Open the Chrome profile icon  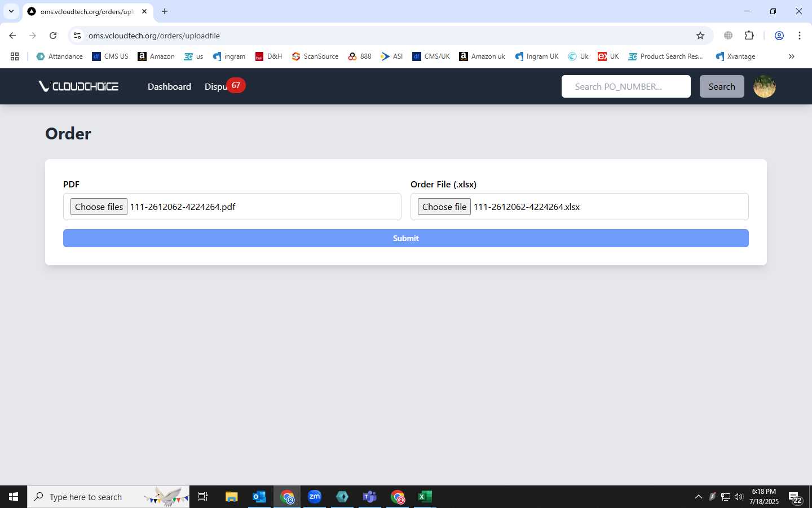779,36
